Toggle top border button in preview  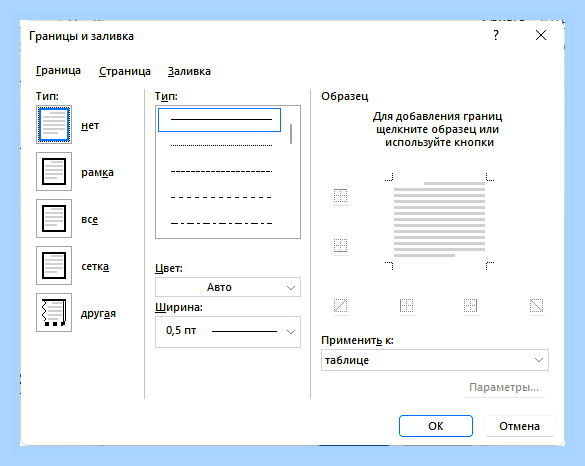(341, 196)
